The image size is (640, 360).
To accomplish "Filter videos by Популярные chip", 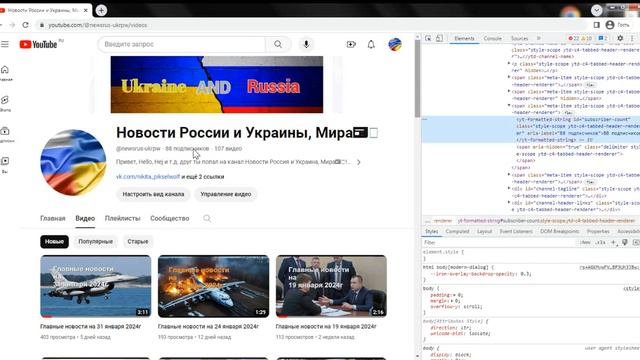I will click(96, 242).
